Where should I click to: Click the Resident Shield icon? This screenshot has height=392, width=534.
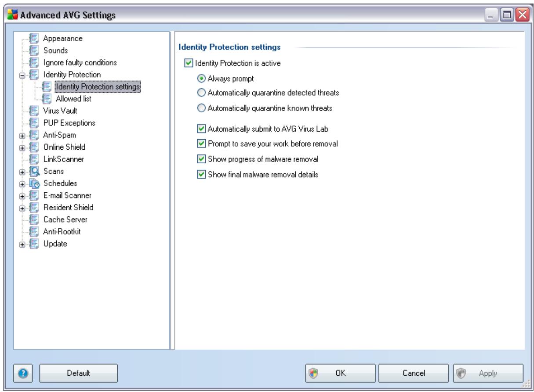point(33,207)
